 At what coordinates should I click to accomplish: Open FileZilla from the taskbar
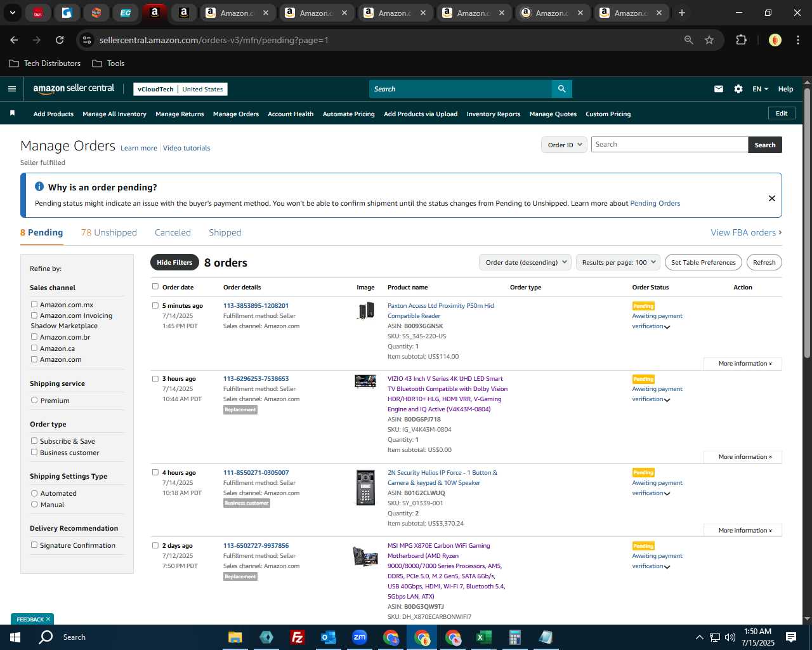click(x=297, y=637)
